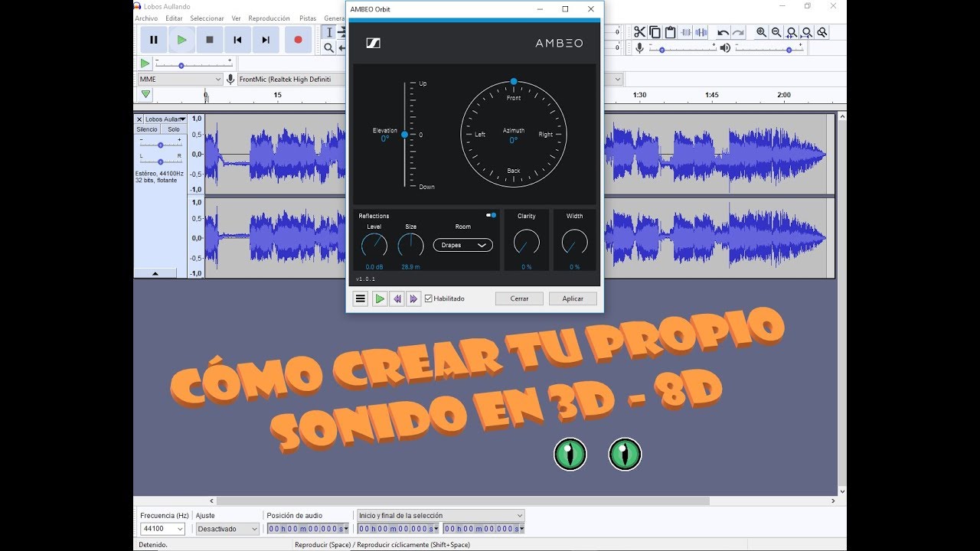The image size is (980, 551).
Task: Open the Editar menu
Action: point(174,18)
